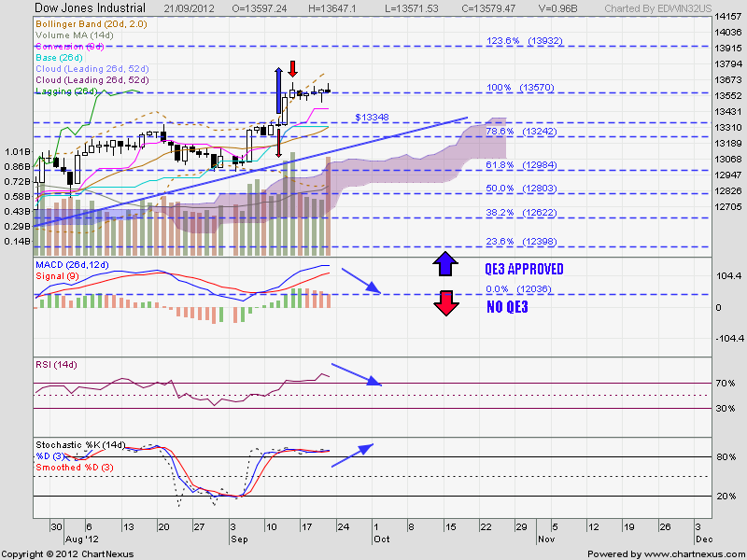Click the '-104.4' MACD axis value

(x=729, y=338)
